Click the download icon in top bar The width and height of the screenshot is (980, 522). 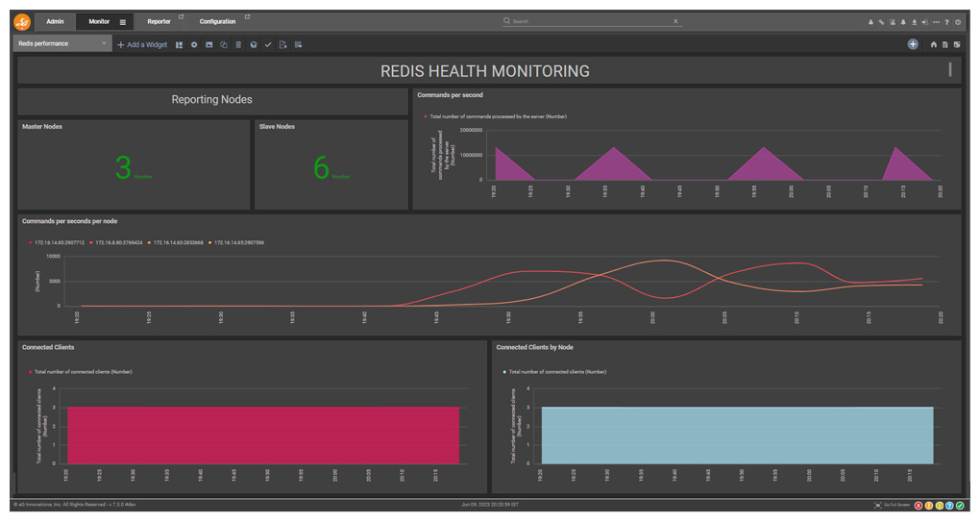coord(915,22)
